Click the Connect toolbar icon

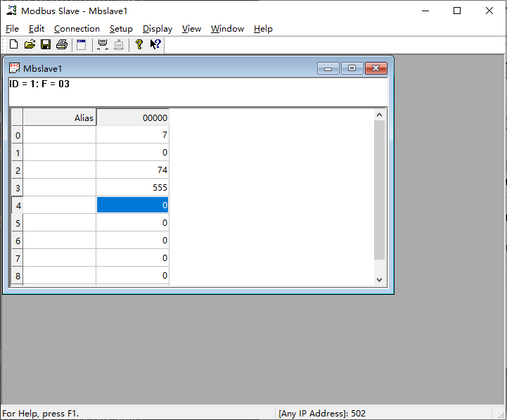103,44
